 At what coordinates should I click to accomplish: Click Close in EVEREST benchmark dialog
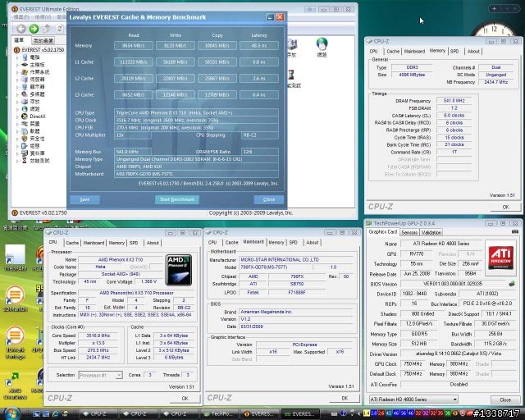coord(269,199)
